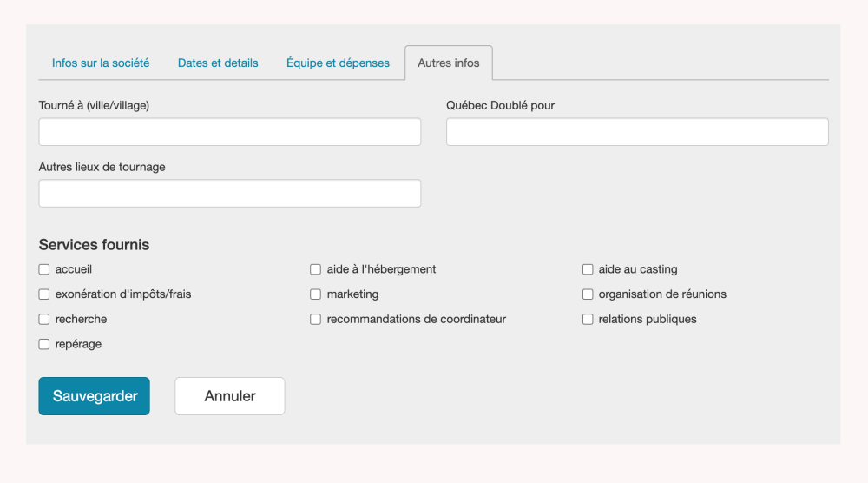Click the Services fournis heading
Screen dimensions: 868x483
(94, 245)
